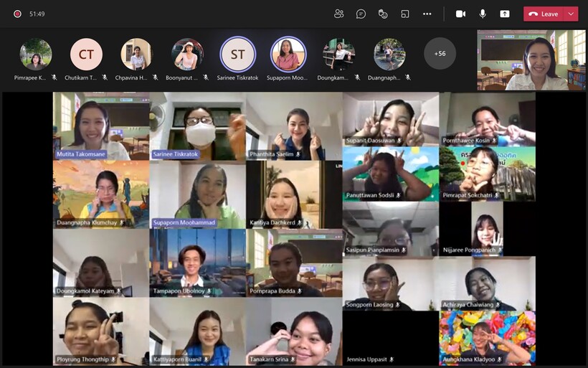Screen dimensions: 588x368
Task: Toggle the camera on or off
Action: point(460,14)
